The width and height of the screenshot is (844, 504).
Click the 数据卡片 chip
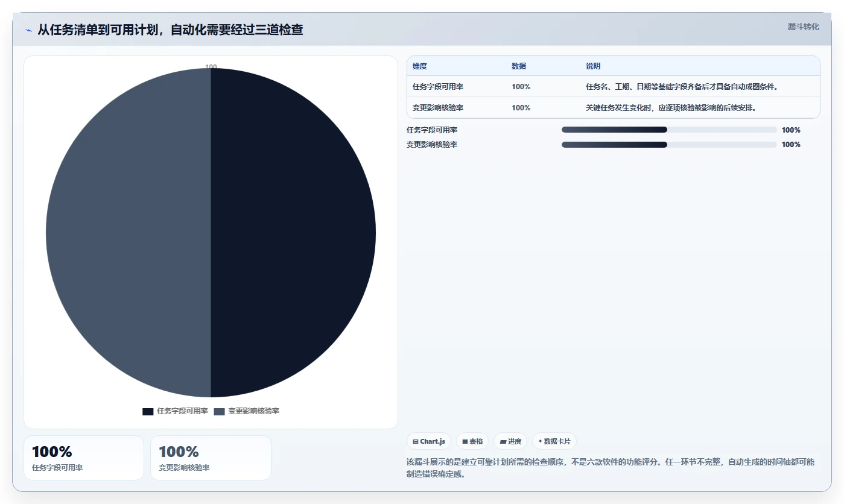pos(554,441)
